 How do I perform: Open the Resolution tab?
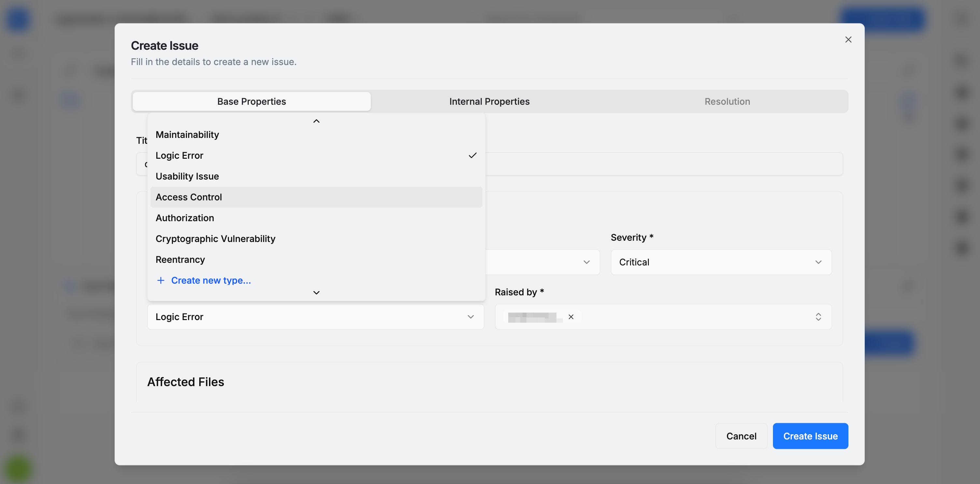tap(727, 101)
